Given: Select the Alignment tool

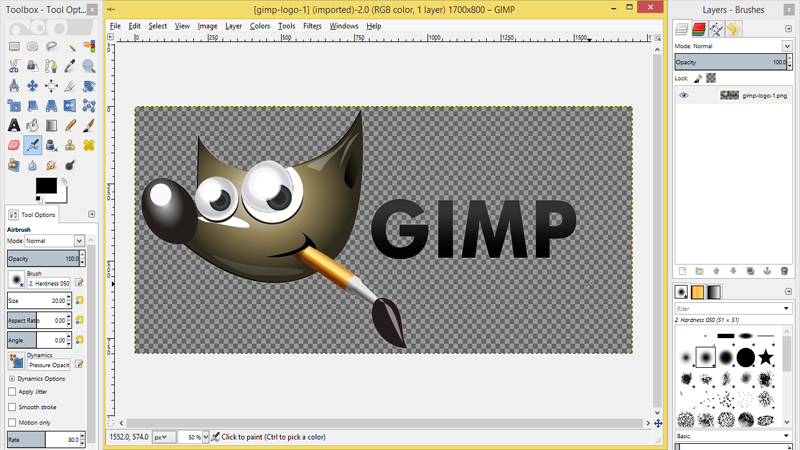Looking at the screenshot, I should click(51, 86).
